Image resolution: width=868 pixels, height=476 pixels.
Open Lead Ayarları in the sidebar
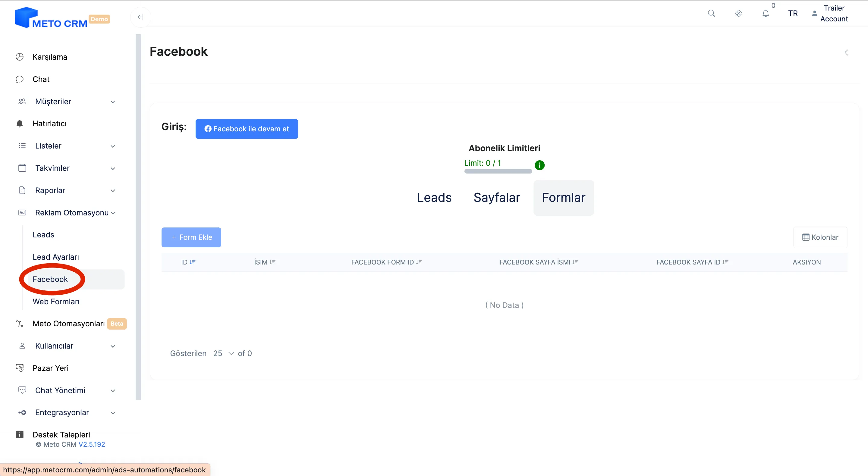(55, 257)
